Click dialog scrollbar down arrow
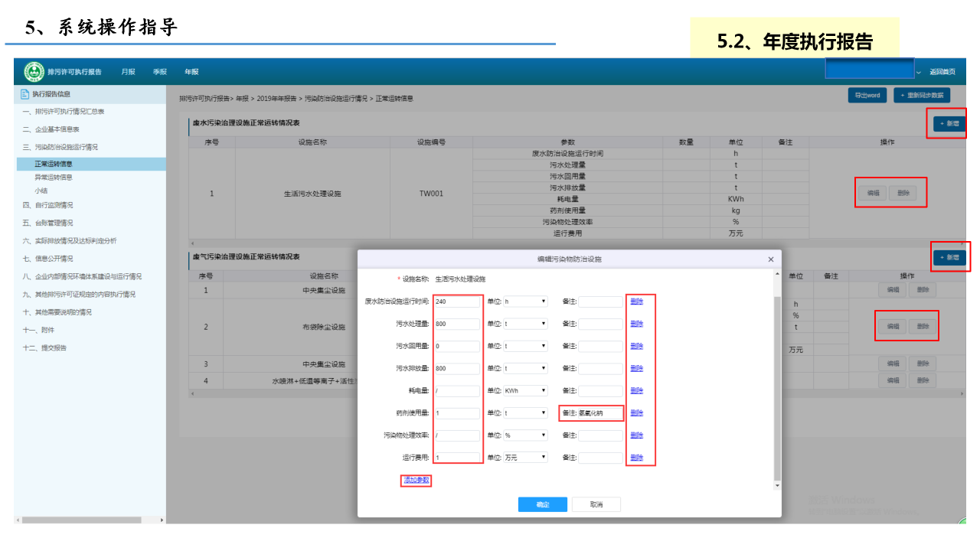The height and width of the screenshot is (551, 980). point(778,485)
